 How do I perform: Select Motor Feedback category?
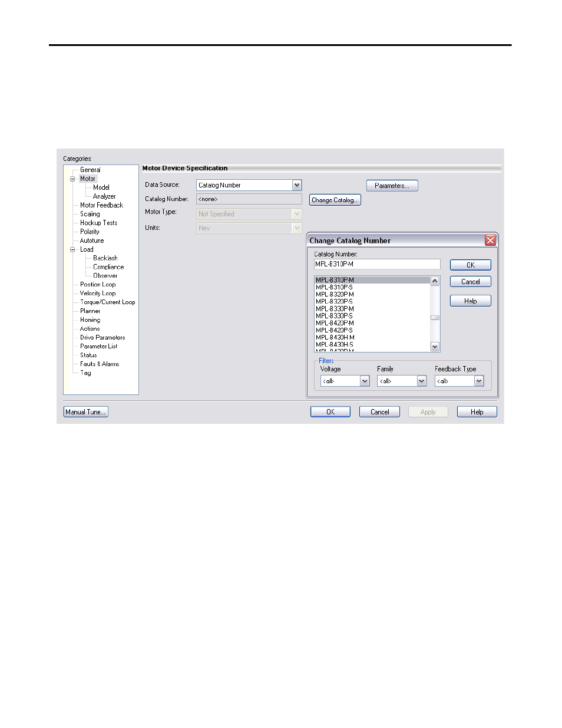pyautogui.click(x=101, y=205)
